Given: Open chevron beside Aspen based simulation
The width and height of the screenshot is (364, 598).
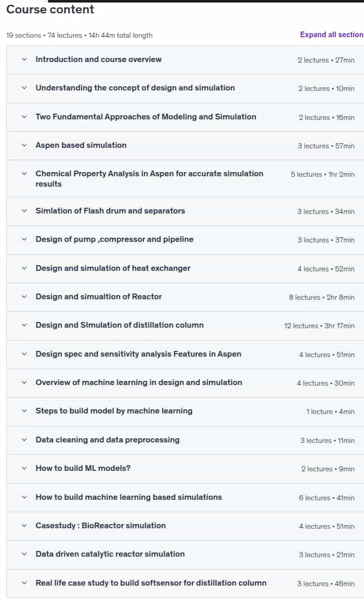Looking at the screenshot, I should (x=24, y=145).
